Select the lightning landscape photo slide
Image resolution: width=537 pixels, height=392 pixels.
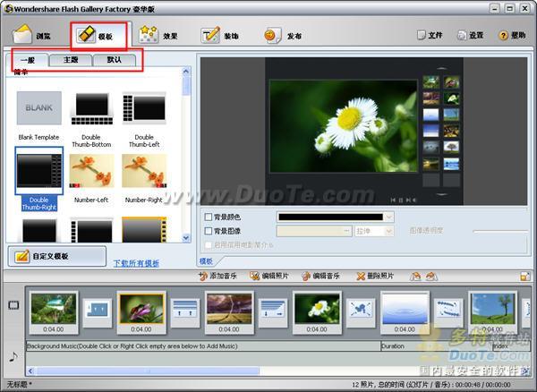[229, 312]
